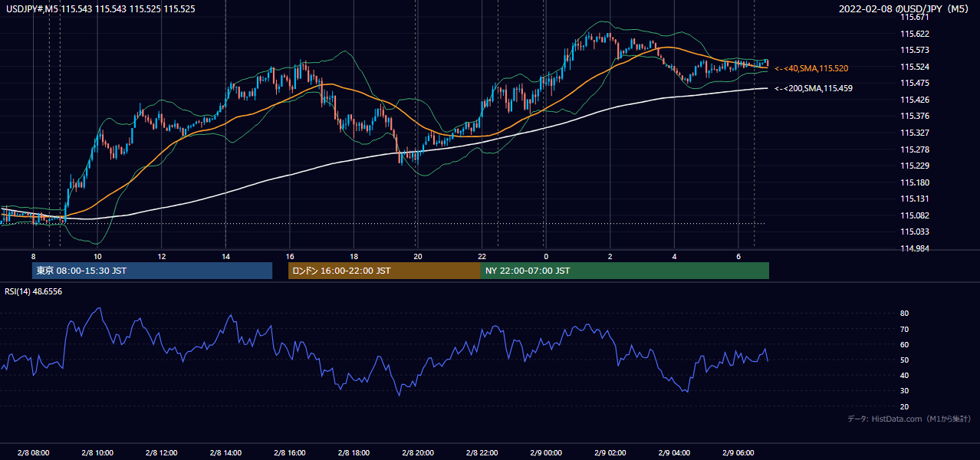Select the 2/8 22:00 date label
Viewport: 980px width, 460px height.
click(482, 452)
